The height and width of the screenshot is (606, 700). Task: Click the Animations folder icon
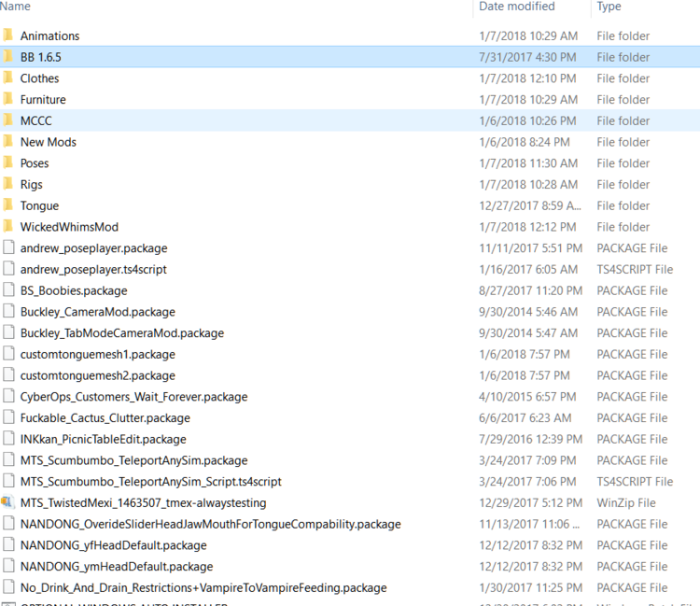pos(7,35)
